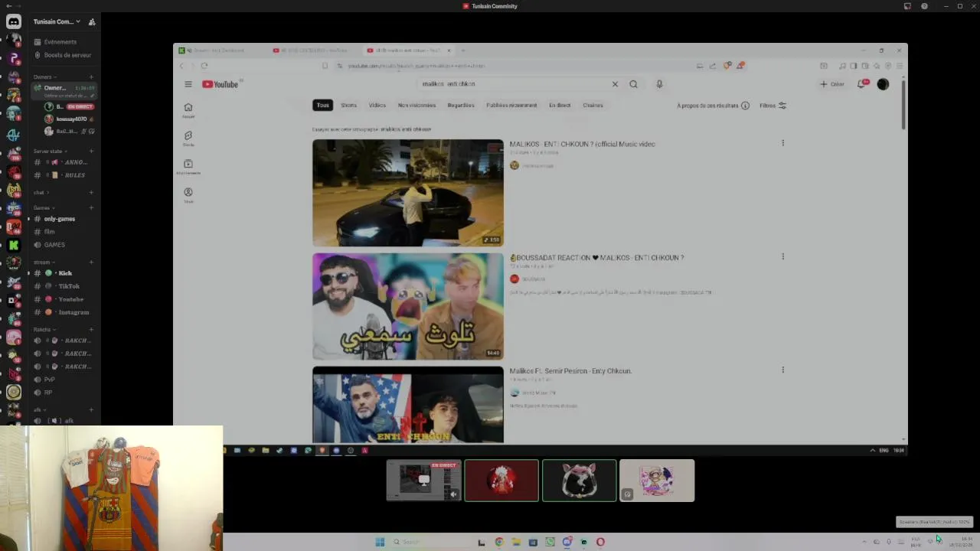Click the YouTube logo in shared stream

(220, 84)
